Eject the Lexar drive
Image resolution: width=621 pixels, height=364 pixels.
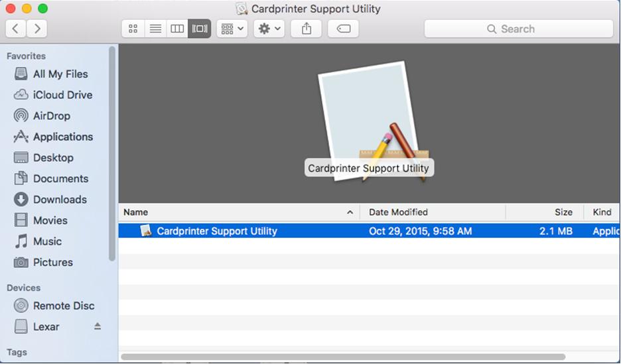(98, 326)
